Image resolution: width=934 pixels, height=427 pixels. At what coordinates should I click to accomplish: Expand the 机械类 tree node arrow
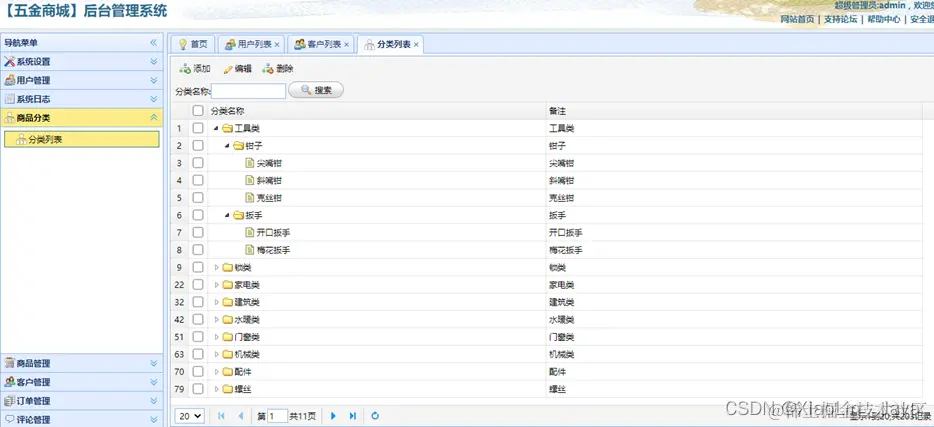click(216, 354)
